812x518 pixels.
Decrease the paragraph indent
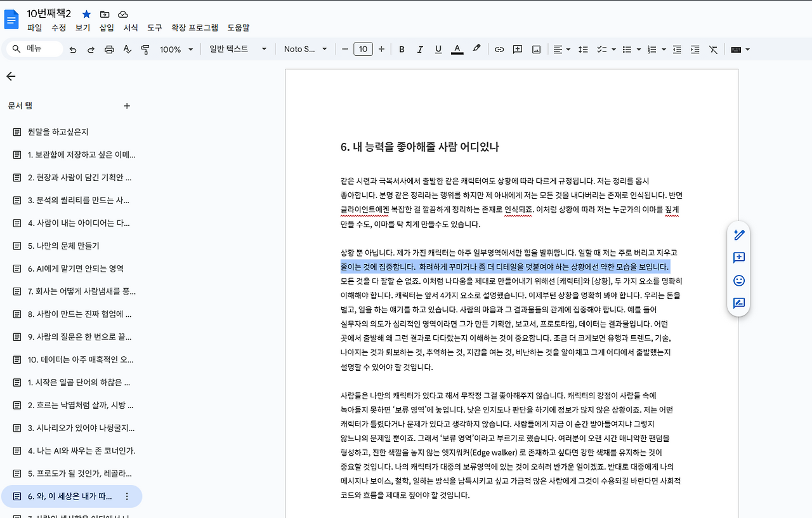click(x=677, y=50)
